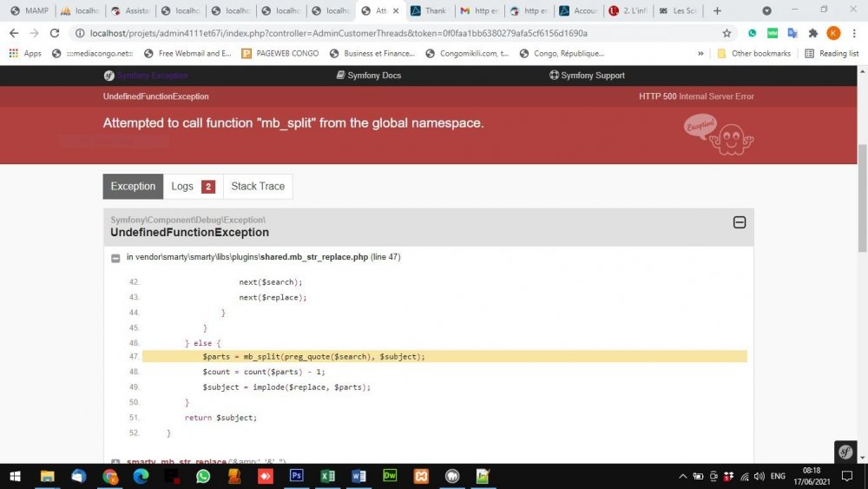Image resolution: width=868 pixels, height=489 pixels.
Task: Open the Reading list
Action: point(832,53)
